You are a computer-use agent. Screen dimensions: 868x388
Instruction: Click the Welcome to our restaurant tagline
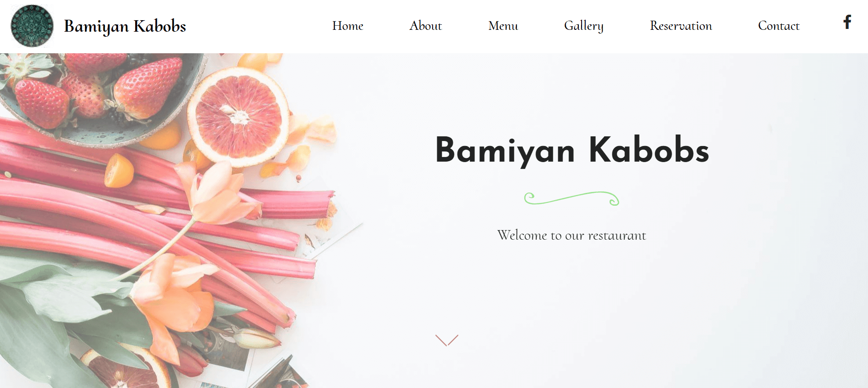click(x=571, y=235)
